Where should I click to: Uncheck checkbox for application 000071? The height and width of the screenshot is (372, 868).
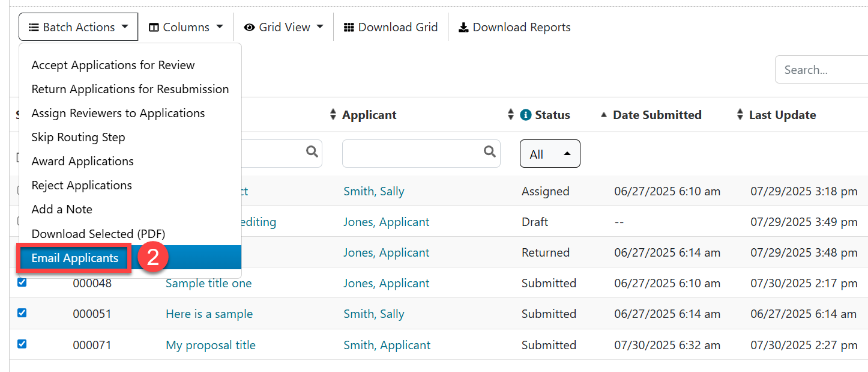pos(22,344)
